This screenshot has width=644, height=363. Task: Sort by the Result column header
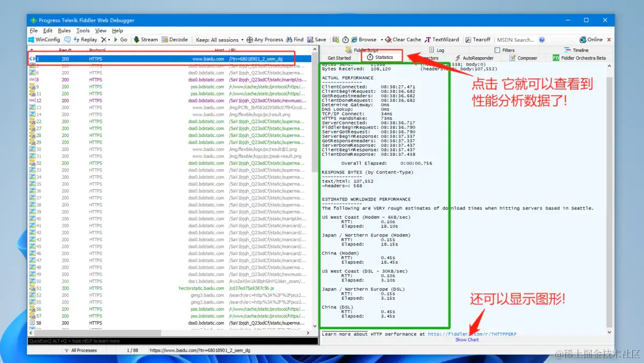pyautogui.click(x=65, y=49)
